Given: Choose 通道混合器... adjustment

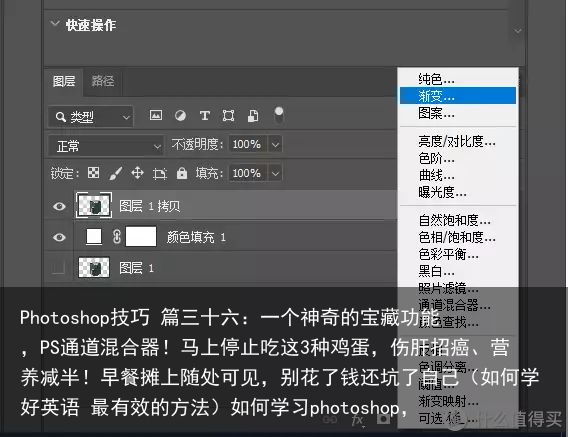Looking at the screenshot, I should coord(458,305).
